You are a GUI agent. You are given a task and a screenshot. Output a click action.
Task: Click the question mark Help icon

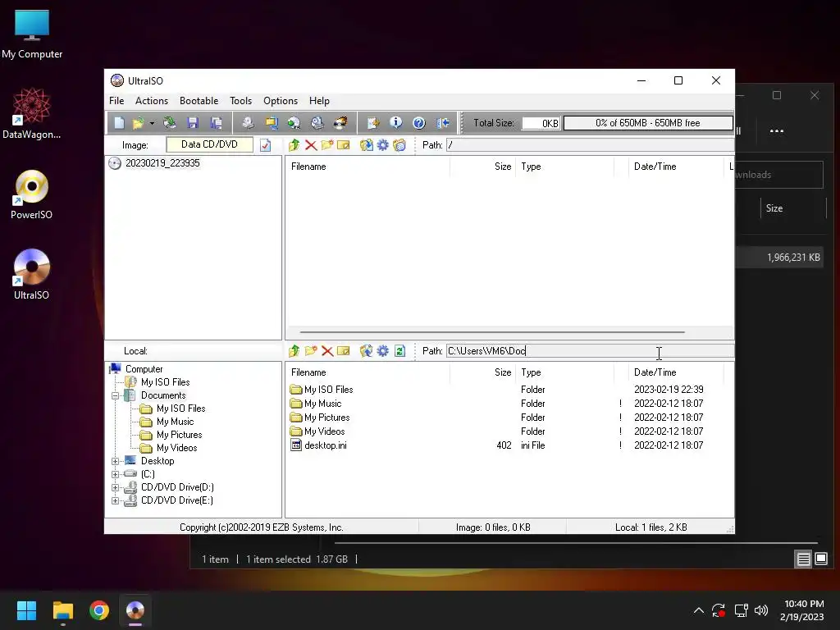[x=419, y=123]
